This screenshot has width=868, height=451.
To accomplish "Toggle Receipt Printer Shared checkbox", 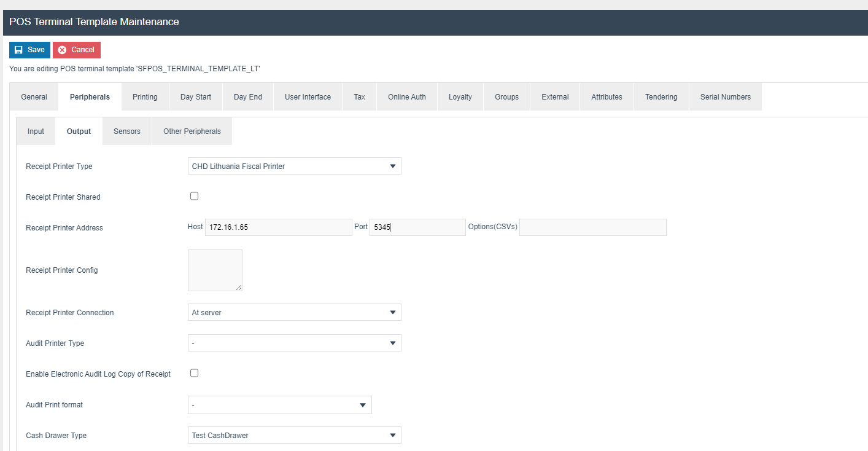I will click(x=194, y=197).
